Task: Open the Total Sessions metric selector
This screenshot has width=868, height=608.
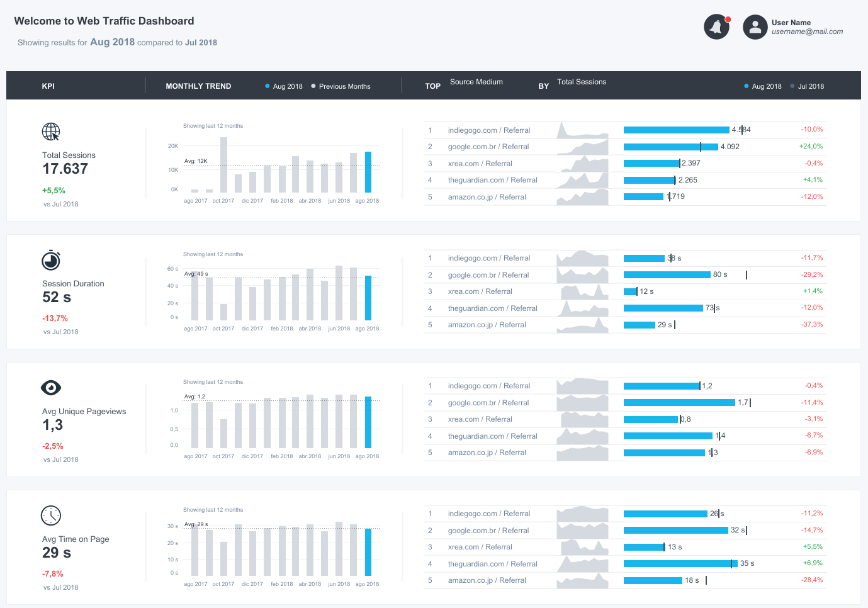Action: (581, 82)
